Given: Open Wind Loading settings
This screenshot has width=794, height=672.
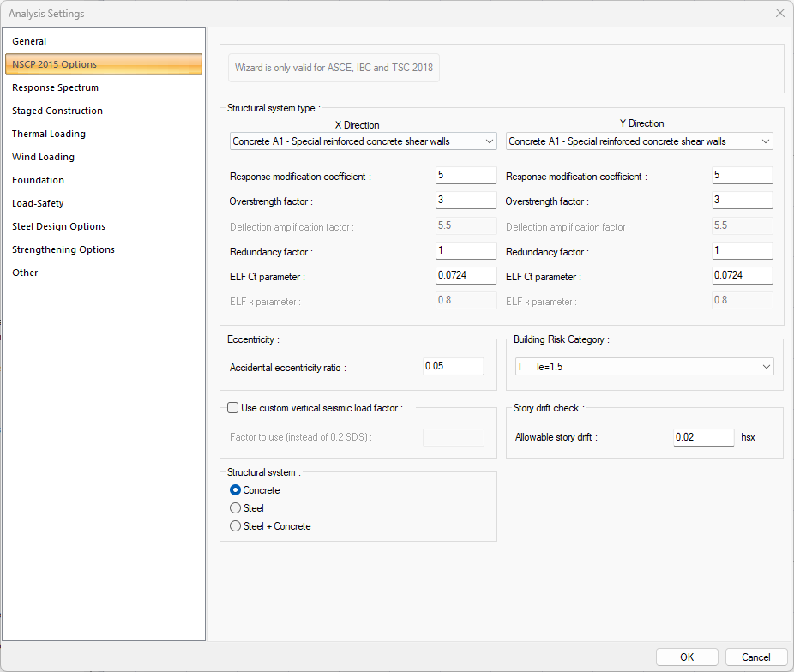Looking at the screenshot, I should point(43,157).
